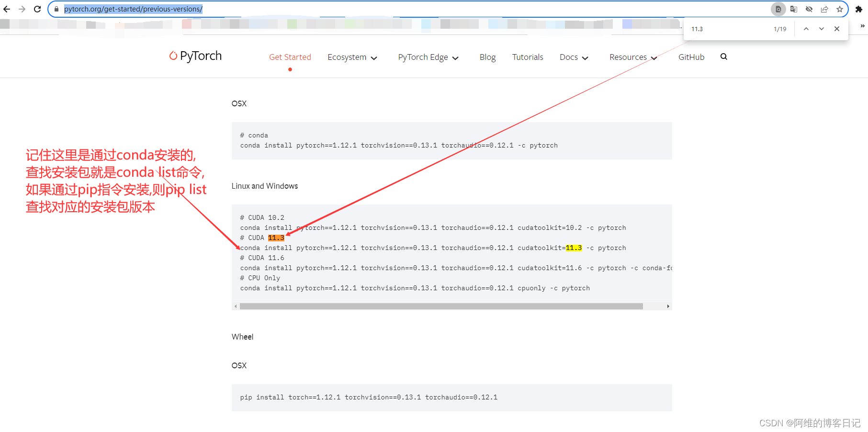Click the first 'OSX' heading
Viewport: 868px width, 432px height.
239,103
